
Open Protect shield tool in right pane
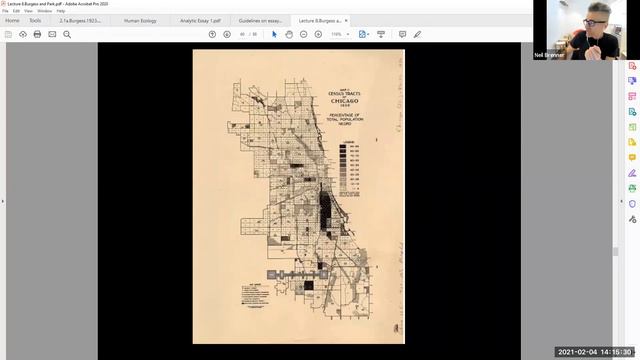[632, 204]
